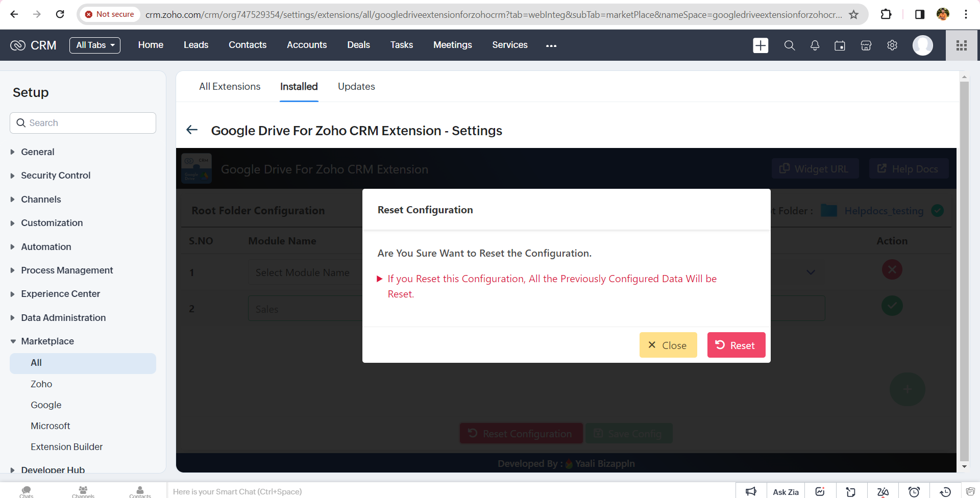Go back using the settings back arrow
This screenshot has width=980, height=498.
tap(192, 130)
